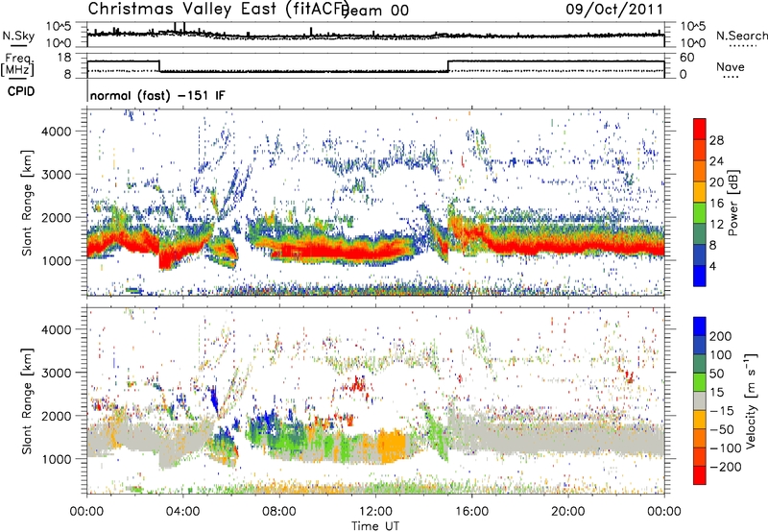768x532 pixels.
Task: Click the 'Beam 00' label
Action: [x=374, y=11]
